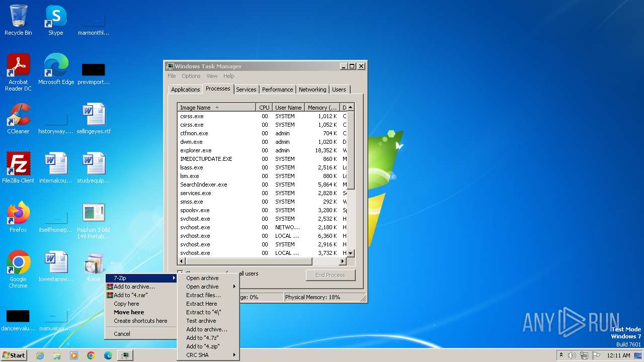Select the Psiphon 3 portable icon
This screenshot has height=362, width=644.
pos(94,220)
